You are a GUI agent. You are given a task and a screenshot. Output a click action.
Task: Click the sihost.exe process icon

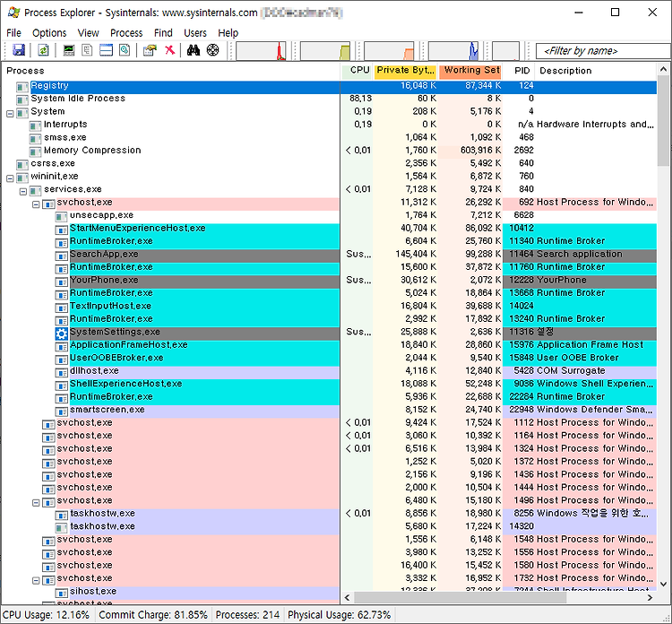(x=62, y=593)
